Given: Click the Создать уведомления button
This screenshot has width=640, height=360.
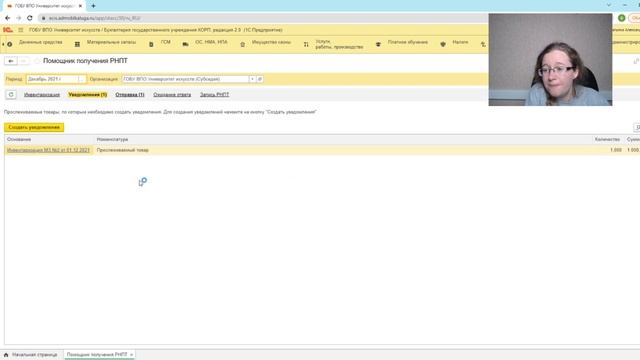Looking at the screenshot, I should 34,127.
